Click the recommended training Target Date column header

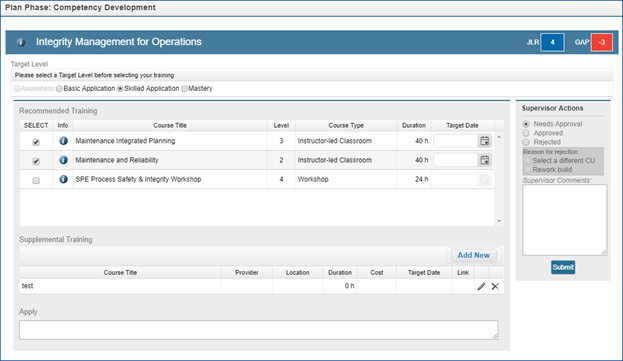pyautogui.click(x=462, y=125)
